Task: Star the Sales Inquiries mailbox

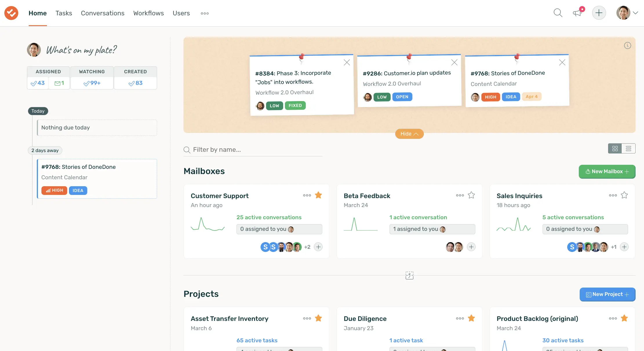Action: 624,195
